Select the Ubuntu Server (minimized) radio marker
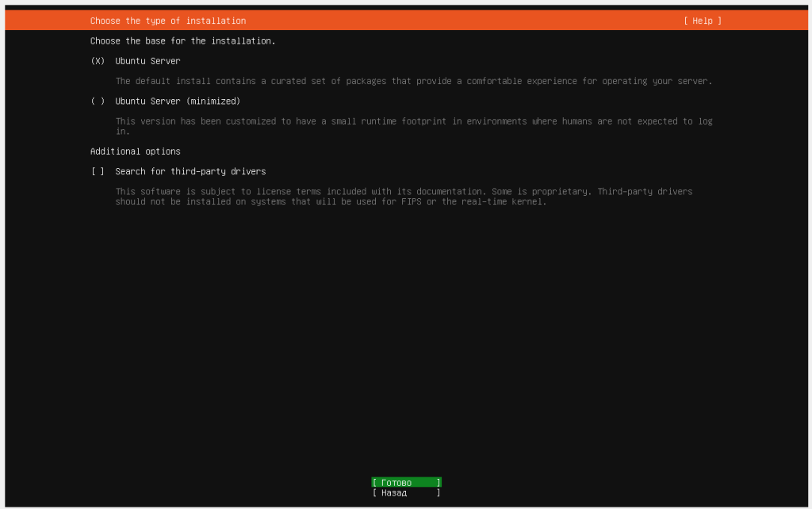812x509 pixels. click(x=98, y=101)
